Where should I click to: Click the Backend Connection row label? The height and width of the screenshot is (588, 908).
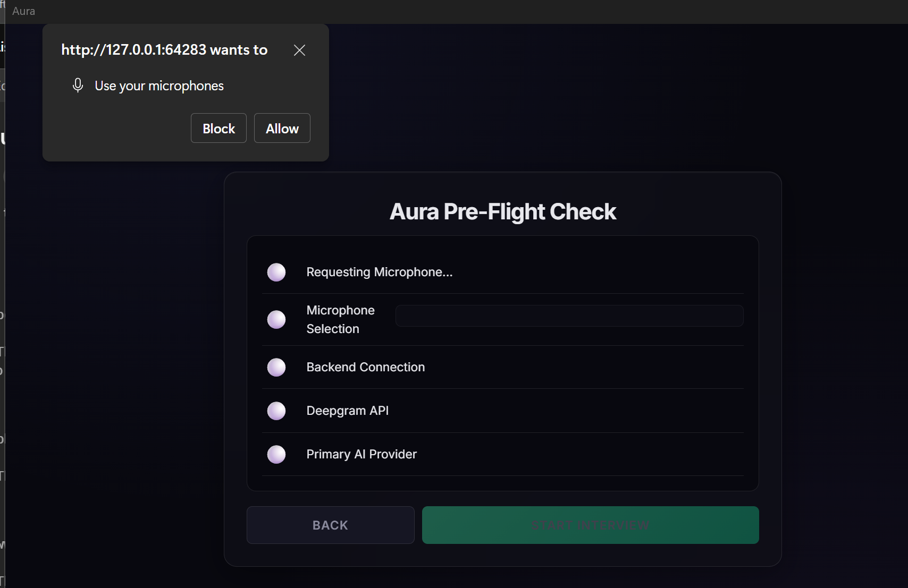pyautogui.click(x=366, y=368)
